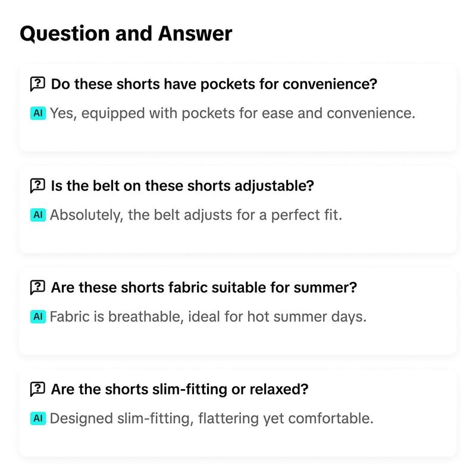Click the question icon beside summer fabric question
Screen dimensions: 476x476
(37, 287)
